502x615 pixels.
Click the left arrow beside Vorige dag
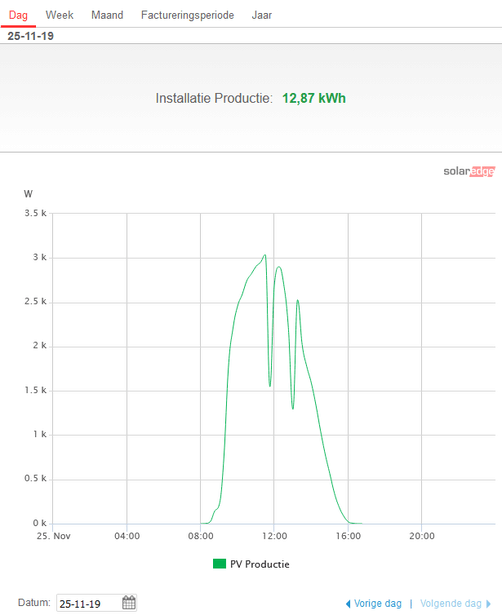(348, 604)
